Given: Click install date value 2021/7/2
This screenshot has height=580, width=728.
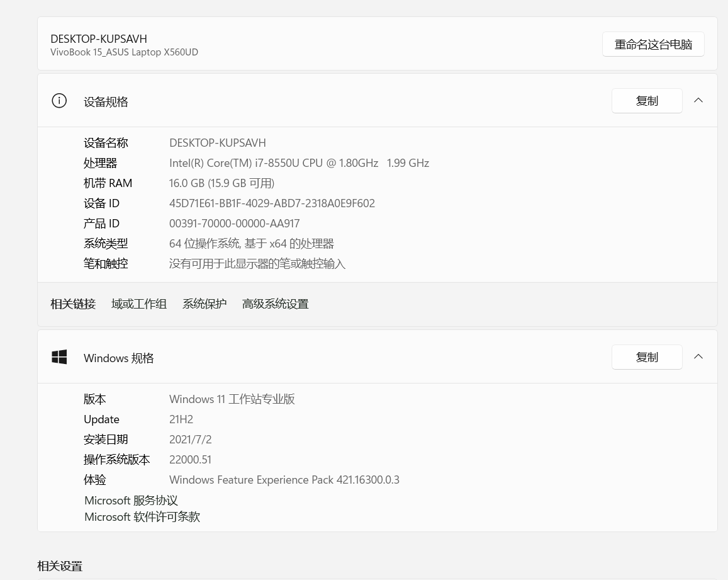Looking at the screenshot, I should point(191,440).
